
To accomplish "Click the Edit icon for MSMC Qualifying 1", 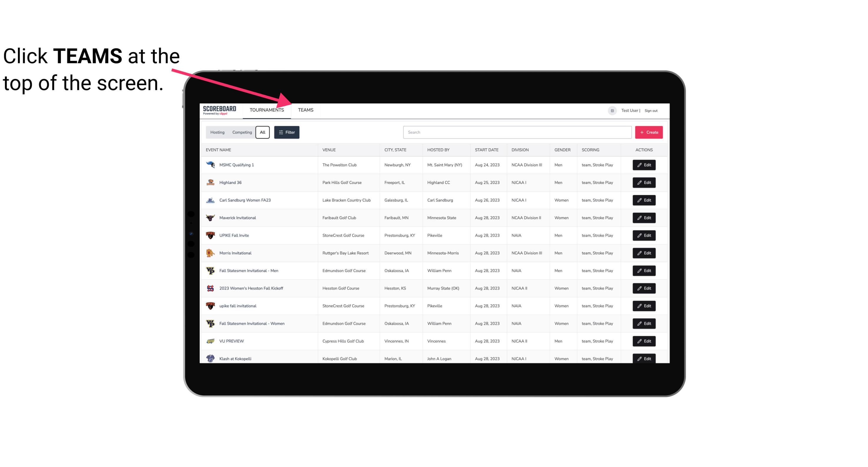I will (644, 165).
